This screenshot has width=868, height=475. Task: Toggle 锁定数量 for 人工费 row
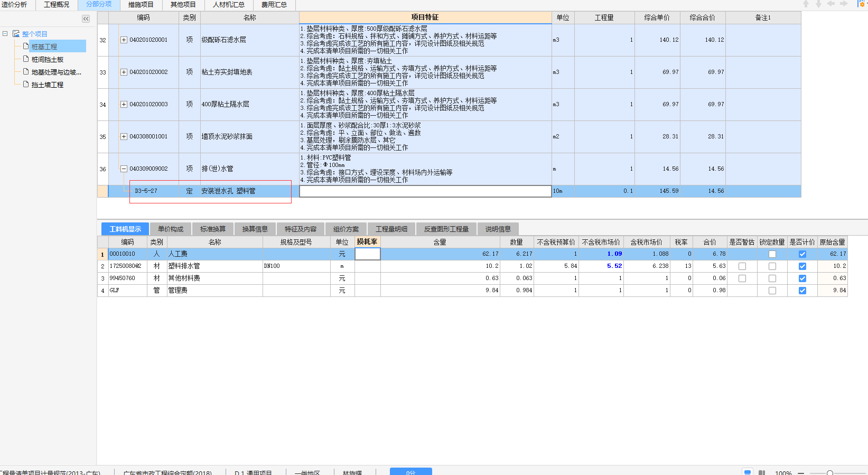(772, 254)
